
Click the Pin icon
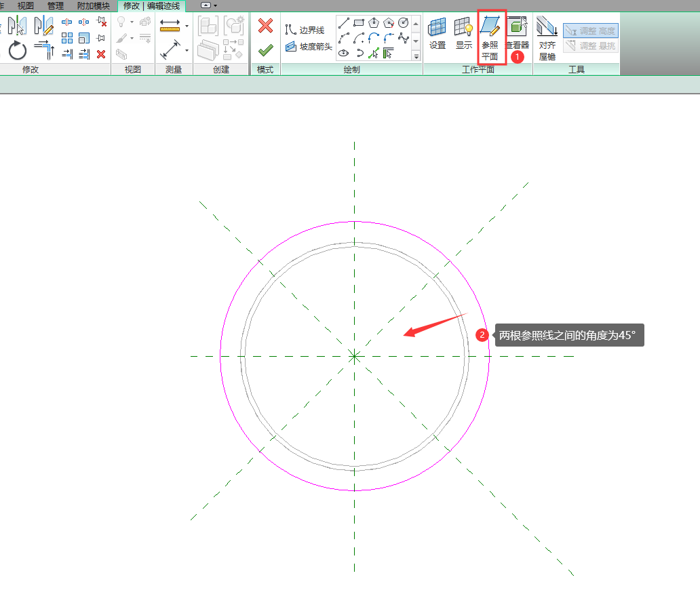tap(101, 38)
